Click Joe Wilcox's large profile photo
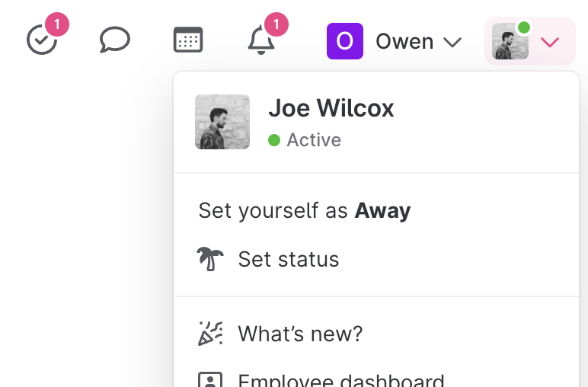 pos(222,122)
